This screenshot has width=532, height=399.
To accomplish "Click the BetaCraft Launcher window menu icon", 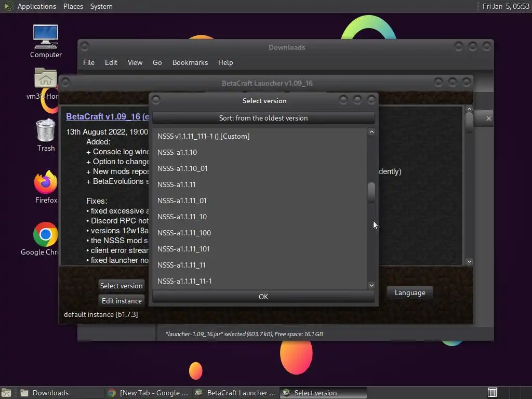I will tap(65, 83).
